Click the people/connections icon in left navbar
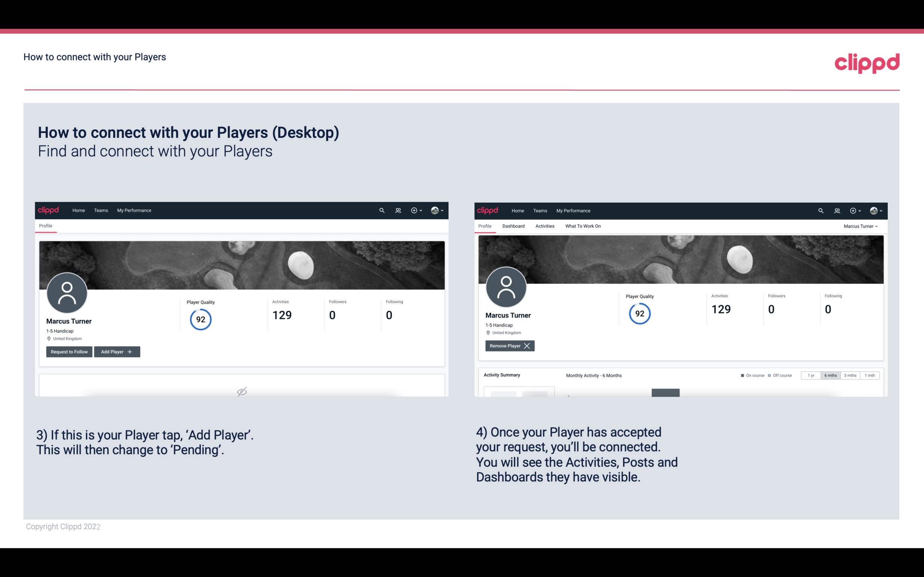924x577 pixels. (x=397, y=210)
